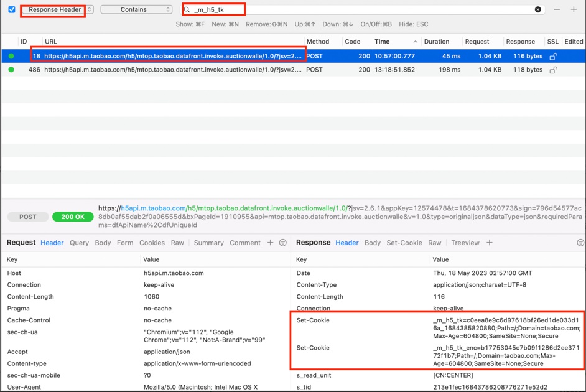Add a custom tab in the Request panel
Image resolution: width=586 pixels, height=392 pixels.
270,243
